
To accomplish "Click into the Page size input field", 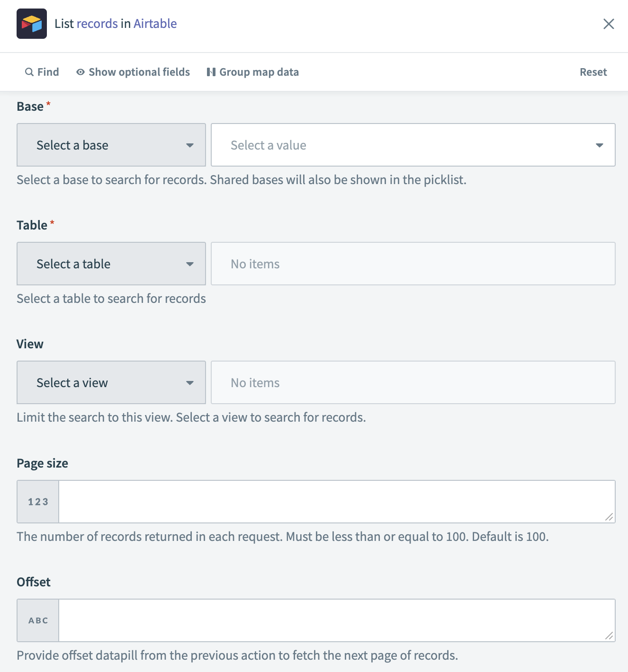I will [332, 502].
